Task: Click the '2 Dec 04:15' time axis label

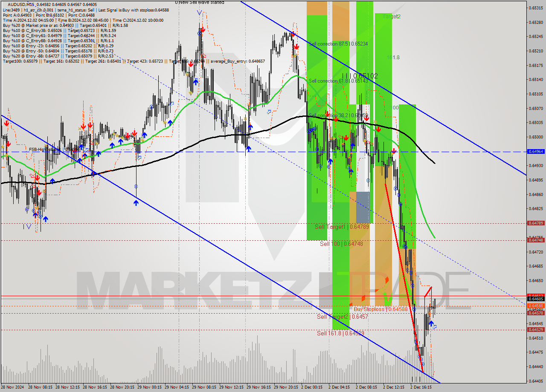Action: point(340,387)
